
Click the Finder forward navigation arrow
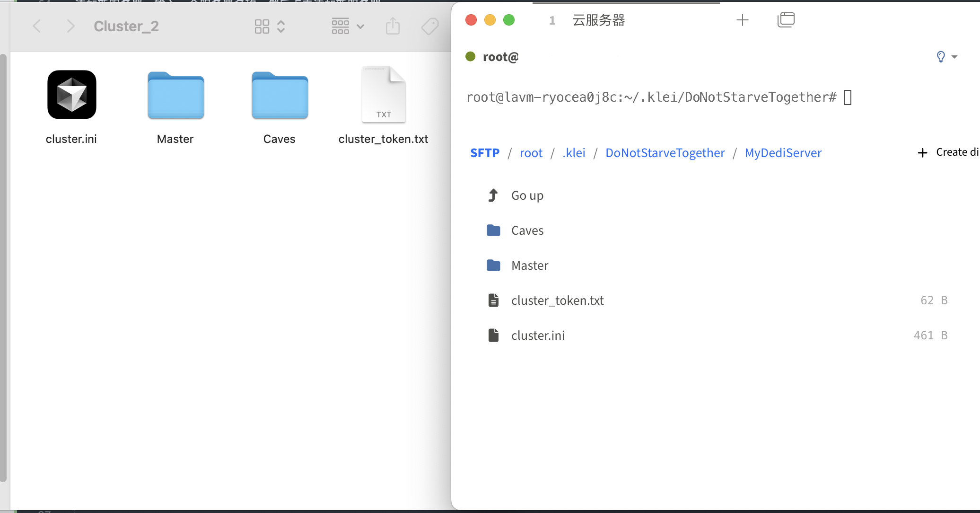(70, 26)
